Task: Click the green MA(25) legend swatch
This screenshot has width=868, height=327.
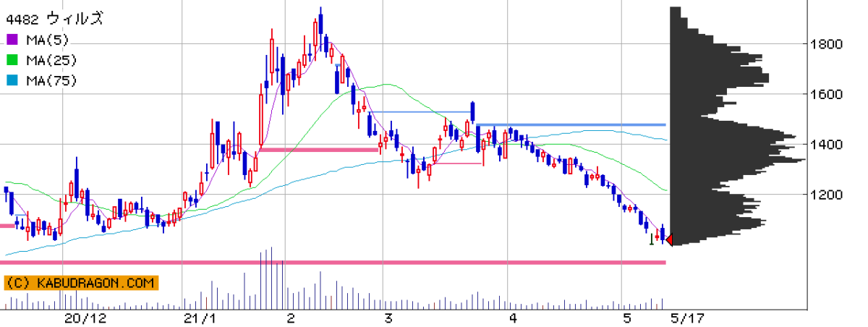Action: point(14,59)
